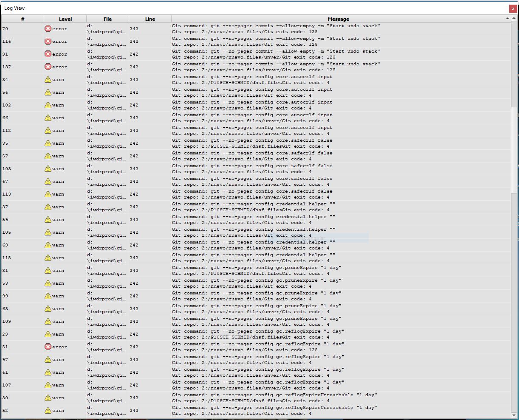This screenshot has width=519, height=420.
Task: Click the error label in row 91
Action: coord(59,54)
